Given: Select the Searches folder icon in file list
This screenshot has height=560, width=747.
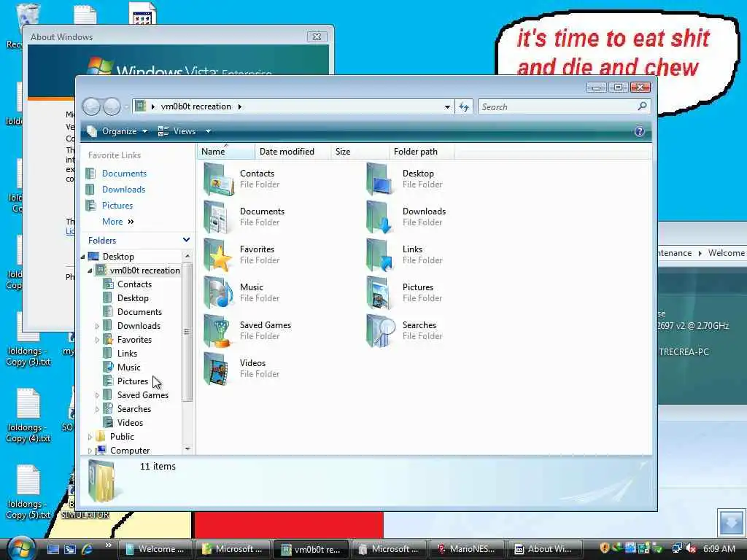Looking at the screenshot, I should point(381,330).
